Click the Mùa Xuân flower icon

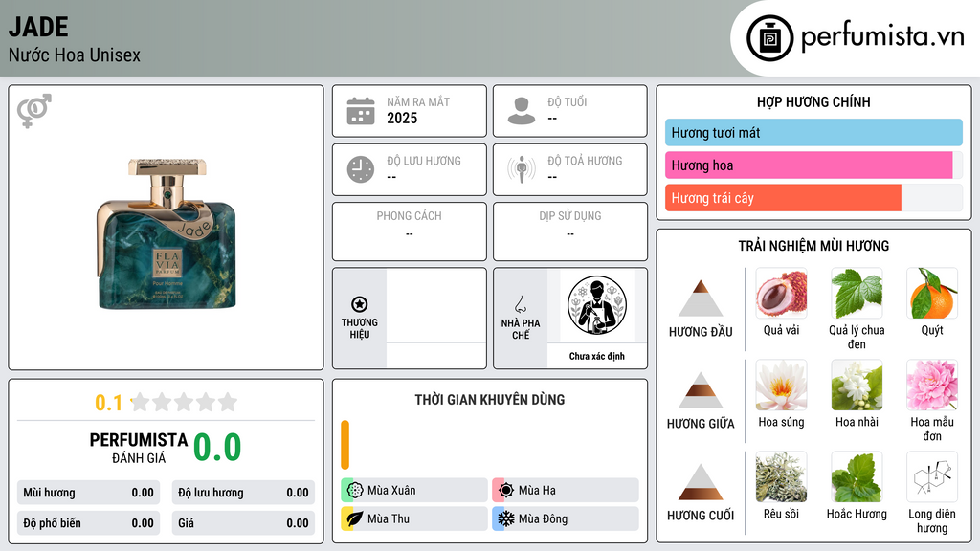click(355, 491)
